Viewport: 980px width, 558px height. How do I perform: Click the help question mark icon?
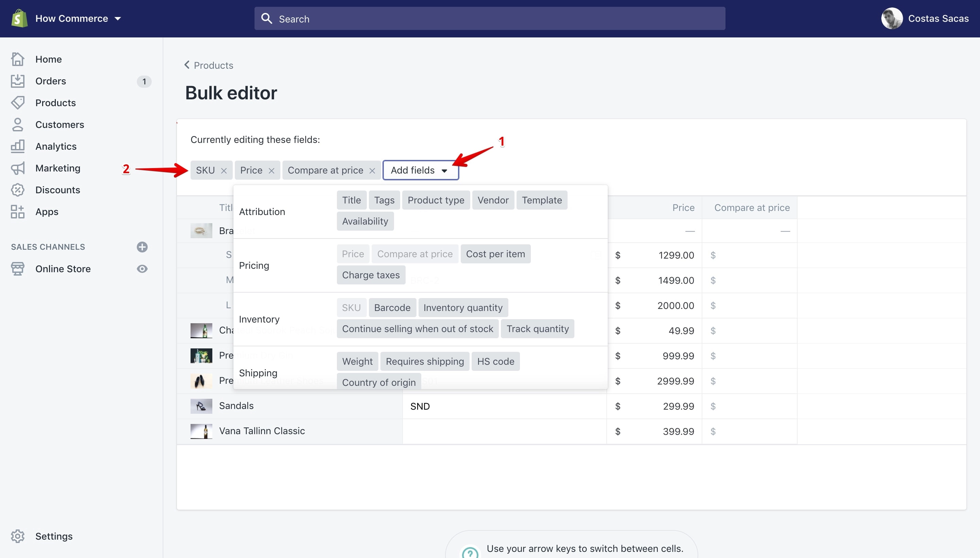pos(470,552)
